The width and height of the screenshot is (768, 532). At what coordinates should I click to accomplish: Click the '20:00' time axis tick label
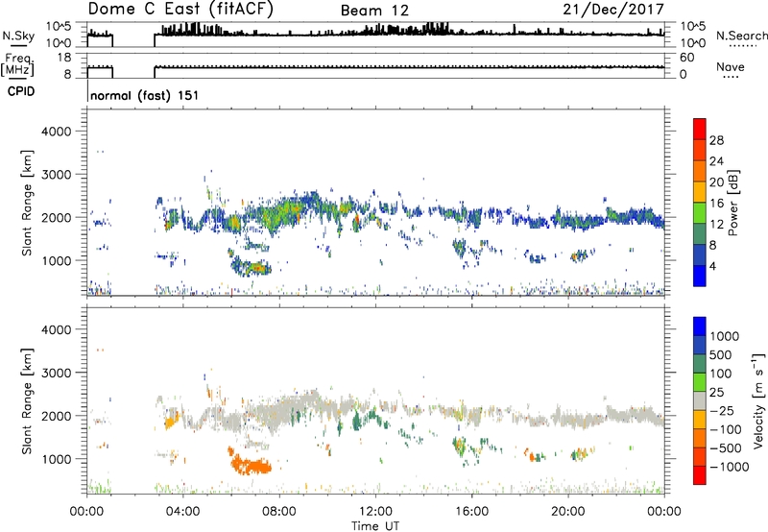(x=568, y=512)
